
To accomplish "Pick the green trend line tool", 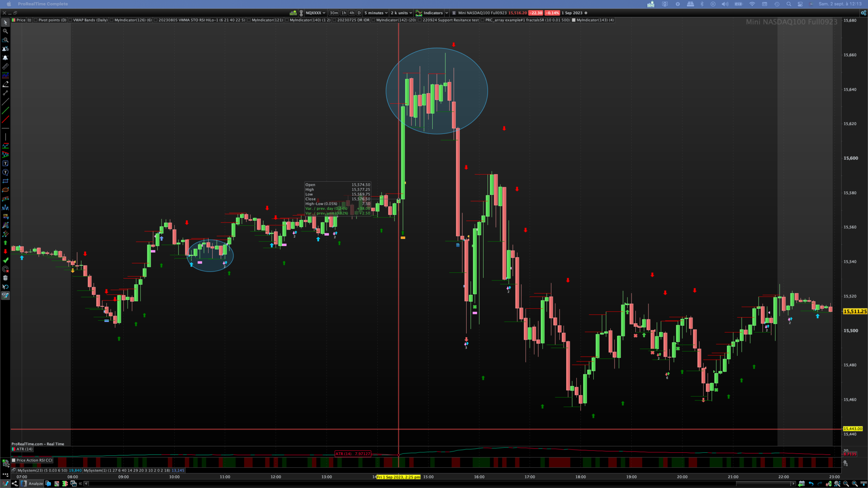I will [x=5, y=111].
